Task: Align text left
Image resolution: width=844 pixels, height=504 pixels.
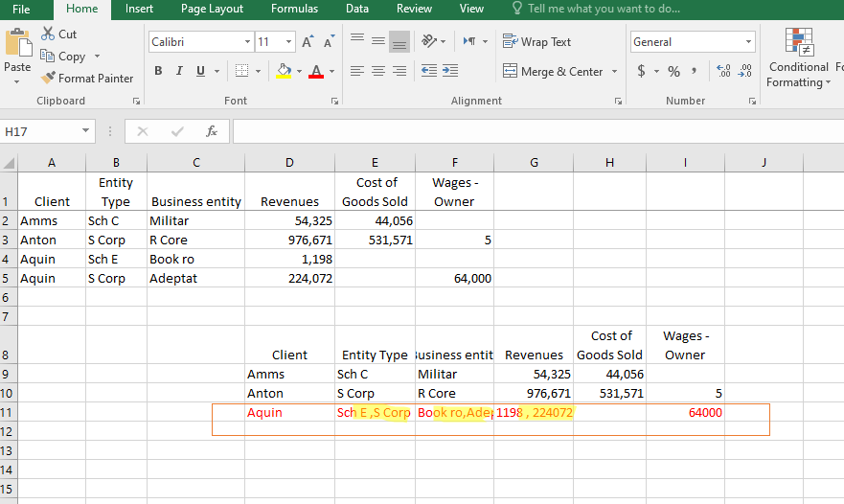Action: (357, 71)
